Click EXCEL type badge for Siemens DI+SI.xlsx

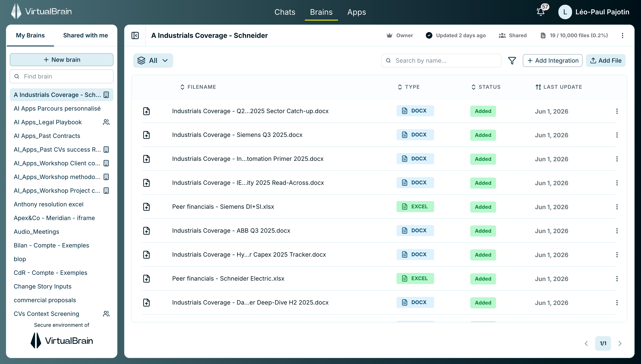(415, 207)
